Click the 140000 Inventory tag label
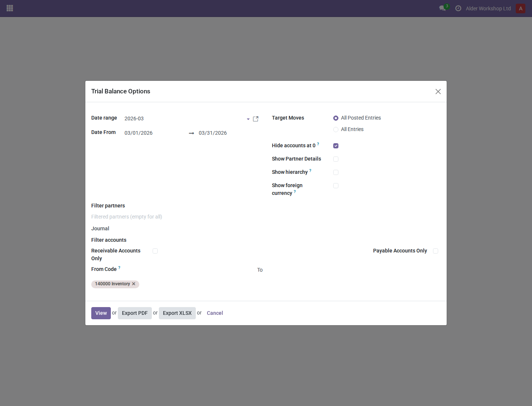Viewport: 532px width, 406px height. pos(112,284)
